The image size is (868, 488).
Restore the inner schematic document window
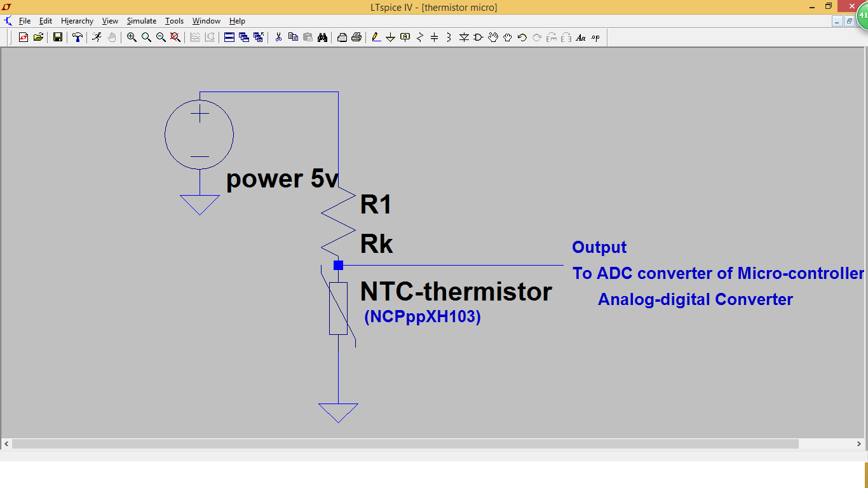pyautogui.click(x=849, y=21)
